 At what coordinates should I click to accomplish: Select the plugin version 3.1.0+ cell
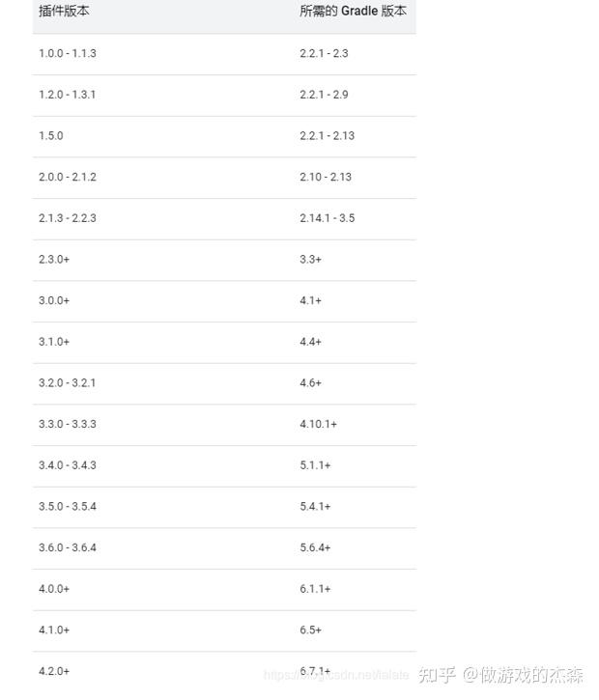[54, 342]
